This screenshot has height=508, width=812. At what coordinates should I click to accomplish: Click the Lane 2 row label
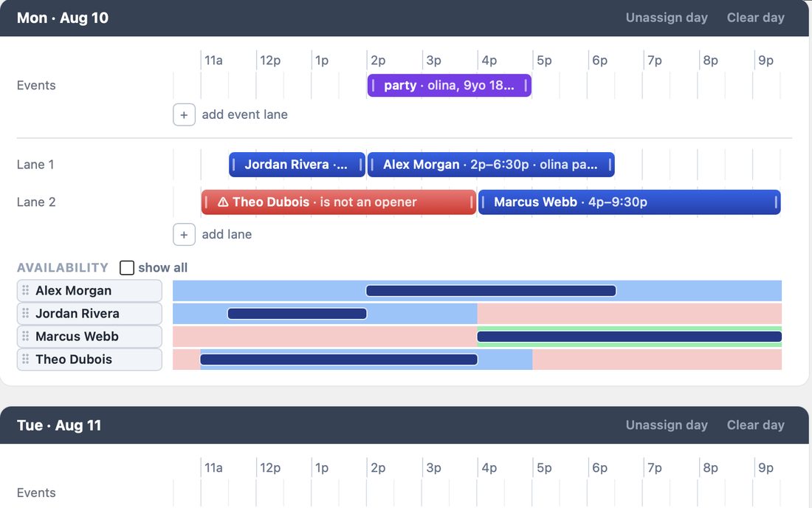[x=35, y=202]
